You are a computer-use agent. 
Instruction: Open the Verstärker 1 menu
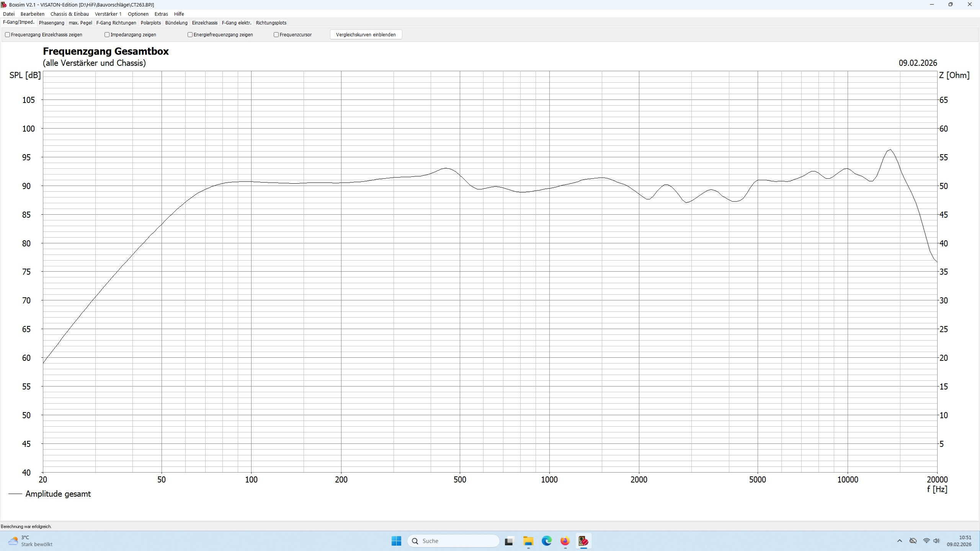pyautogui.click(x=108, y=14)
